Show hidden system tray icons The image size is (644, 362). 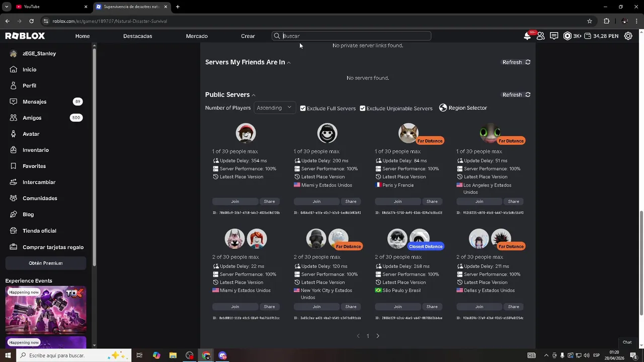546,355
